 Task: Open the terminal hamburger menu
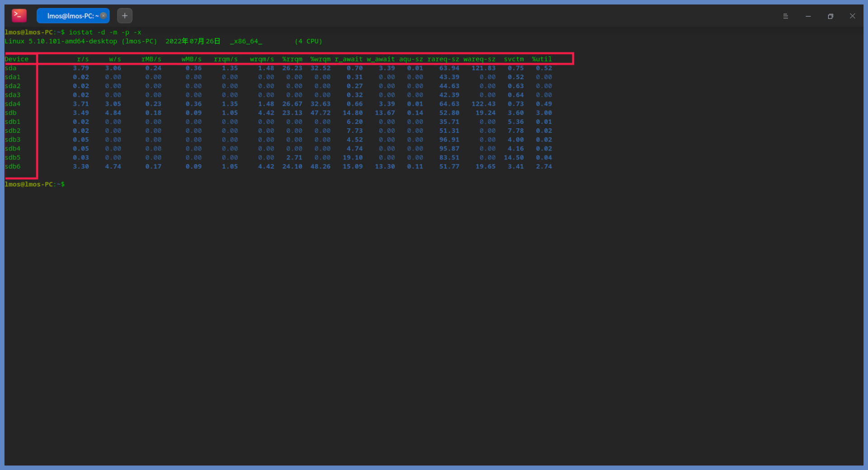point(785,16)
